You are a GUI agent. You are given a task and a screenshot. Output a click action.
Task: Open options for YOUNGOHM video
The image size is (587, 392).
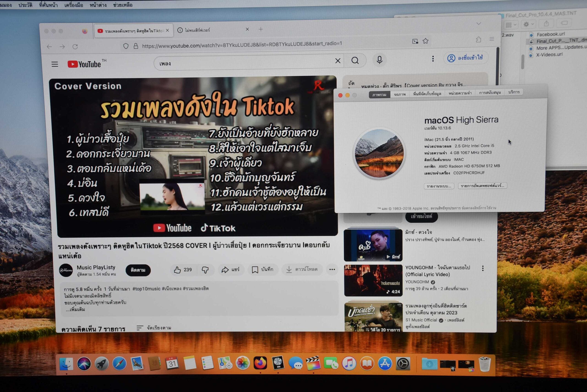[x=483, y=268]
